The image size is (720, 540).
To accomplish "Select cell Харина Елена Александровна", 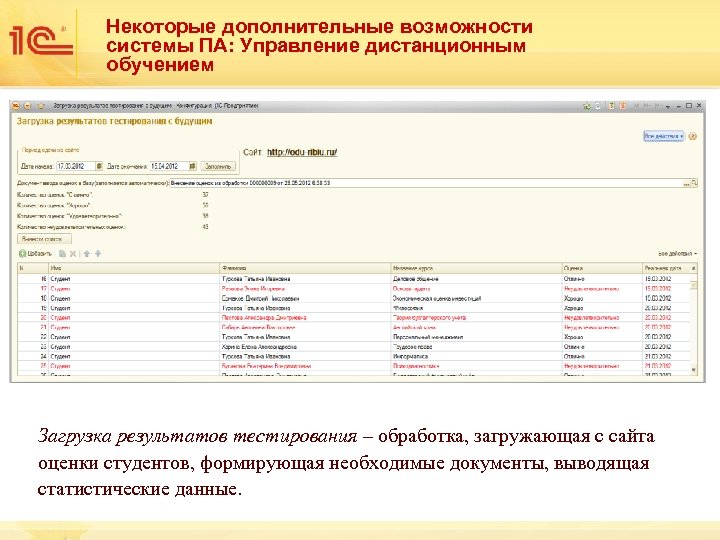I will [305, 347].
